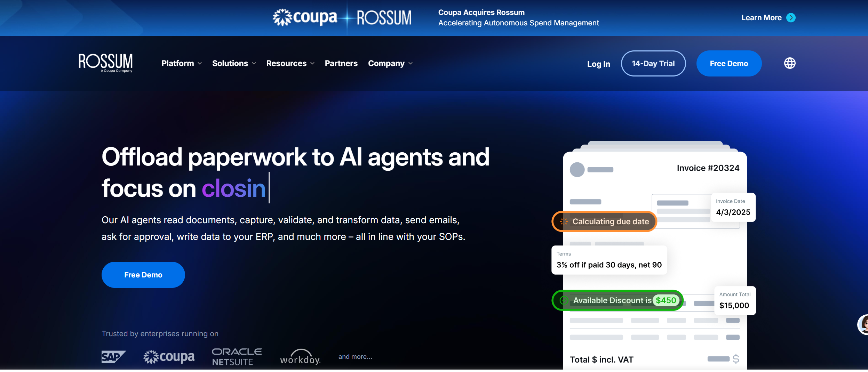Viewport: 868px width, 372px height.
Task: Click the Free Demo button below the headline
Action: (x=143, y=275)
